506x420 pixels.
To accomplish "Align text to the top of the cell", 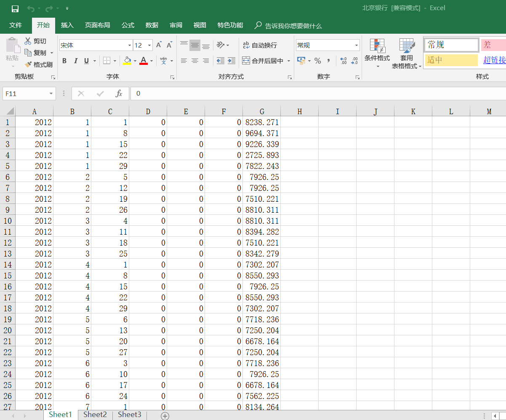I will [x=184, y=45].
